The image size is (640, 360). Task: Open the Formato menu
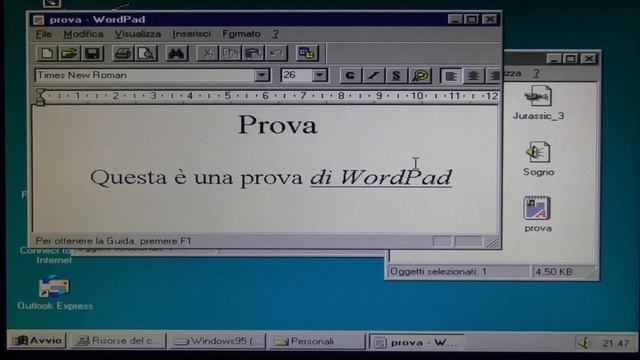(241, 34)
